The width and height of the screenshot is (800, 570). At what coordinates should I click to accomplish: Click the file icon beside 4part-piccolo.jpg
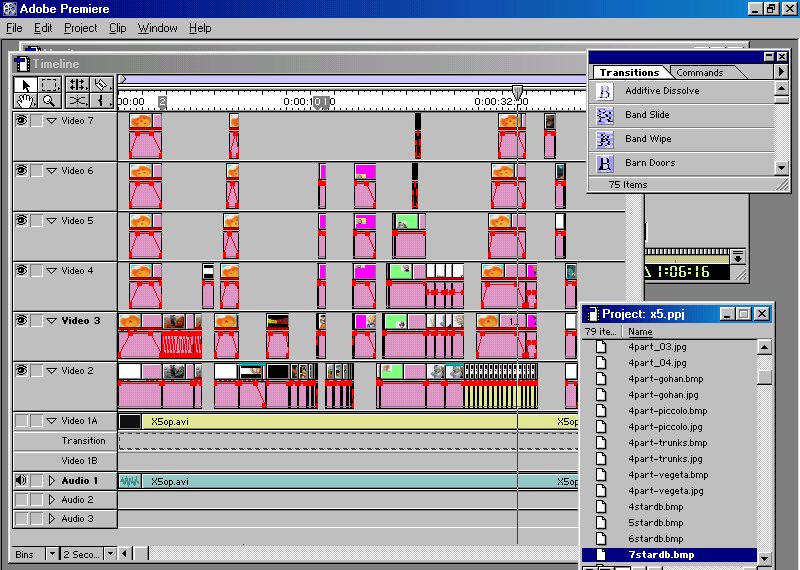click(x=602, y=427)
